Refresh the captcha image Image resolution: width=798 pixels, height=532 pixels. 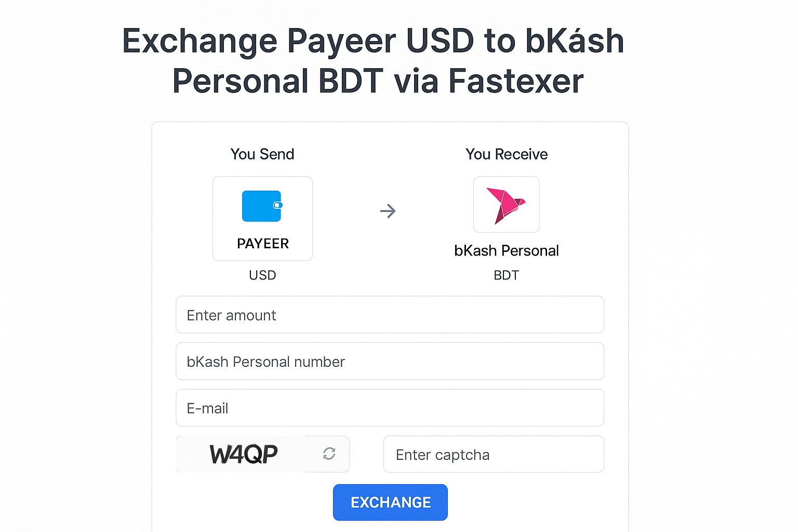point(329,454)
